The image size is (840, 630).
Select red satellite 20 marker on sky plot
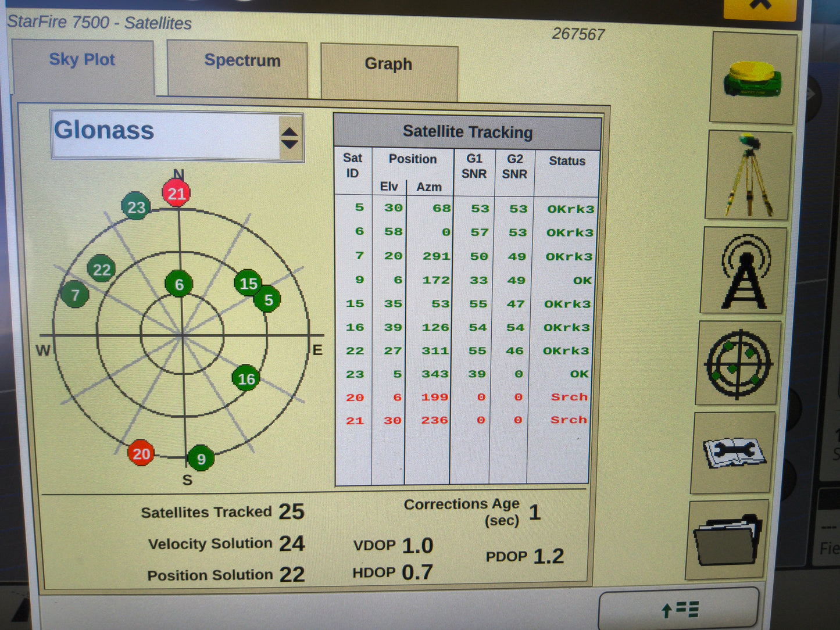[x=141, y=453]
